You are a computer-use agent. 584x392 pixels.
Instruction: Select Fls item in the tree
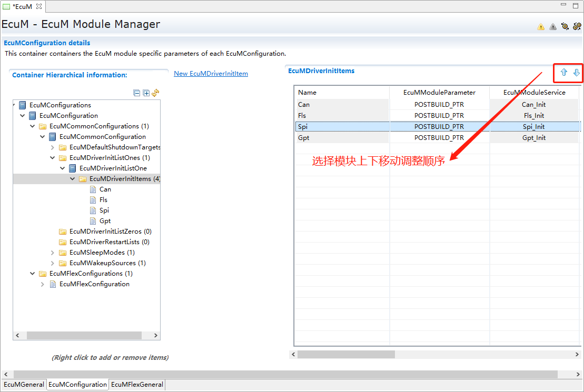pyautogui.click(x=103, y=200)
